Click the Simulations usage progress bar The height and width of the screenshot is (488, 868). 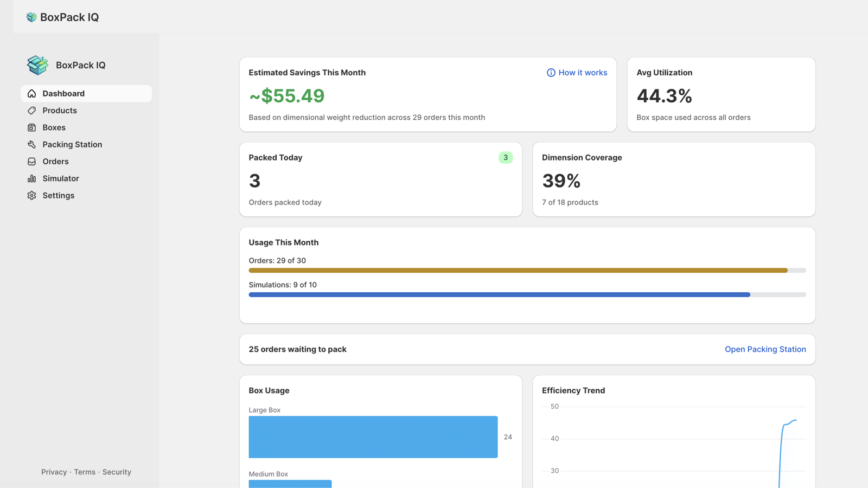pyautogui.click(x=527, y=294)
